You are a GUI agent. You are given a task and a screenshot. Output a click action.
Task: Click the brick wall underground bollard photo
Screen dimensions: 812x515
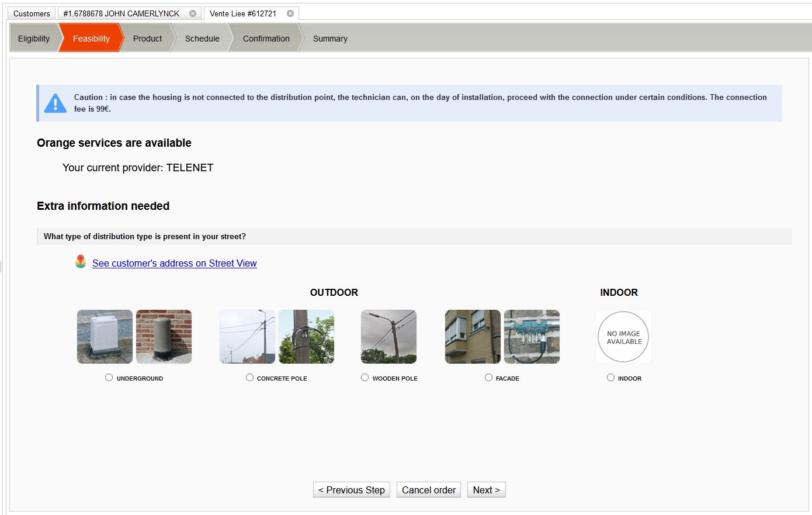tap(164, 337)
